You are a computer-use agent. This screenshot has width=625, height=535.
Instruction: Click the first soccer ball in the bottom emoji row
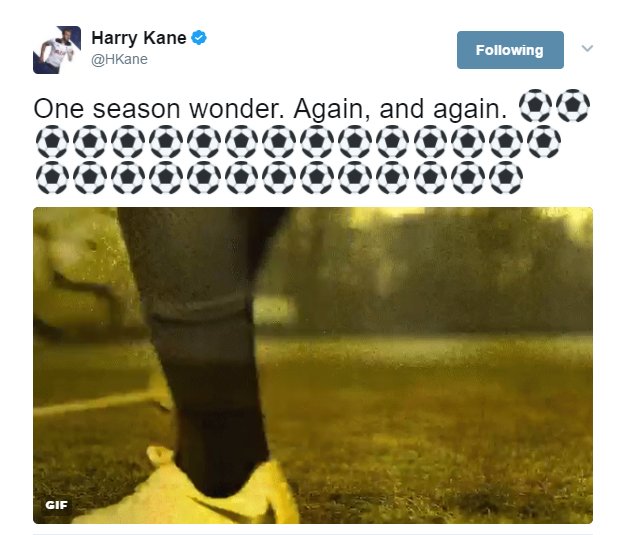(x=52, y=177)
